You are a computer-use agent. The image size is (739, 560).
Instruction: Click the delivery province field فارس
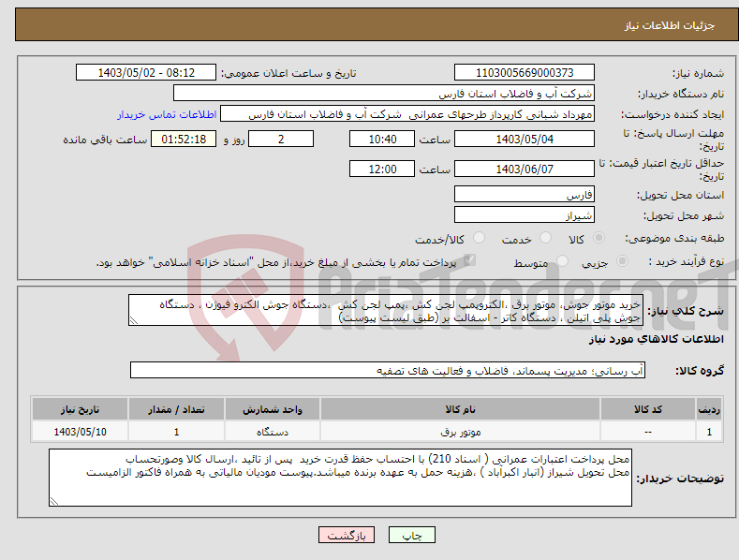[x=525, y=194]
